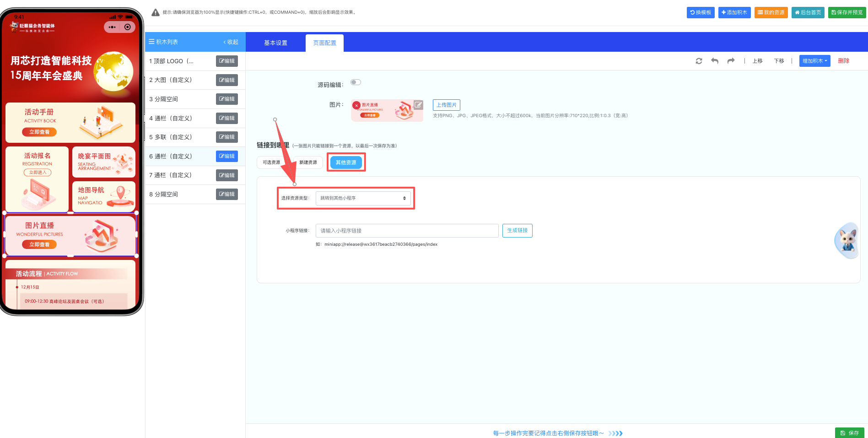The image size is (868, 438).
Task: Edit block 2 大图 in list
Action: coord(226,80)
